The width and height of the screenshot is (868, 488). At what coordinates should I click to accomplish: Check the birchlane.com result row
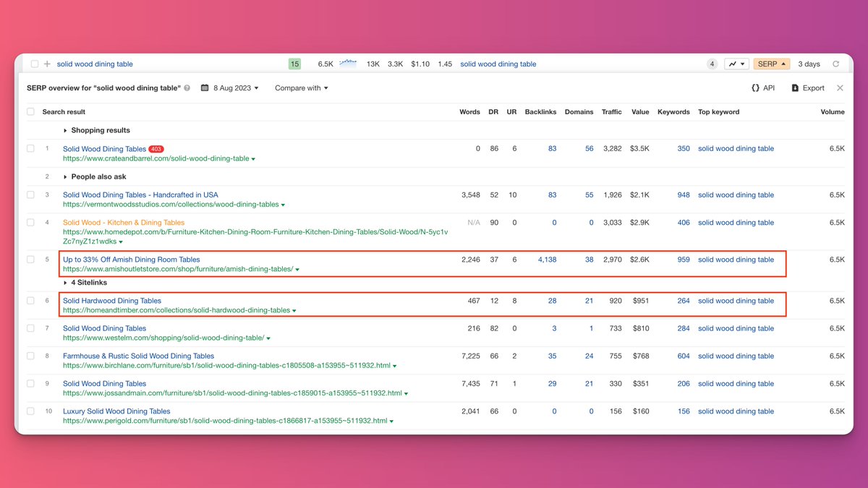30,356
